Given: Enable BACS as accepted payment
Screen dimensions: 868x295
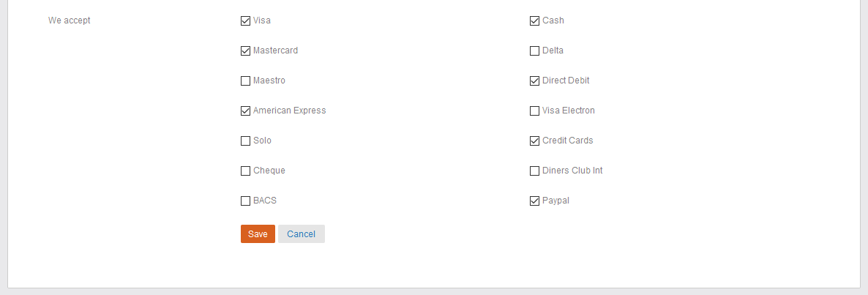Looking at the screenshot, I should 245,201.
